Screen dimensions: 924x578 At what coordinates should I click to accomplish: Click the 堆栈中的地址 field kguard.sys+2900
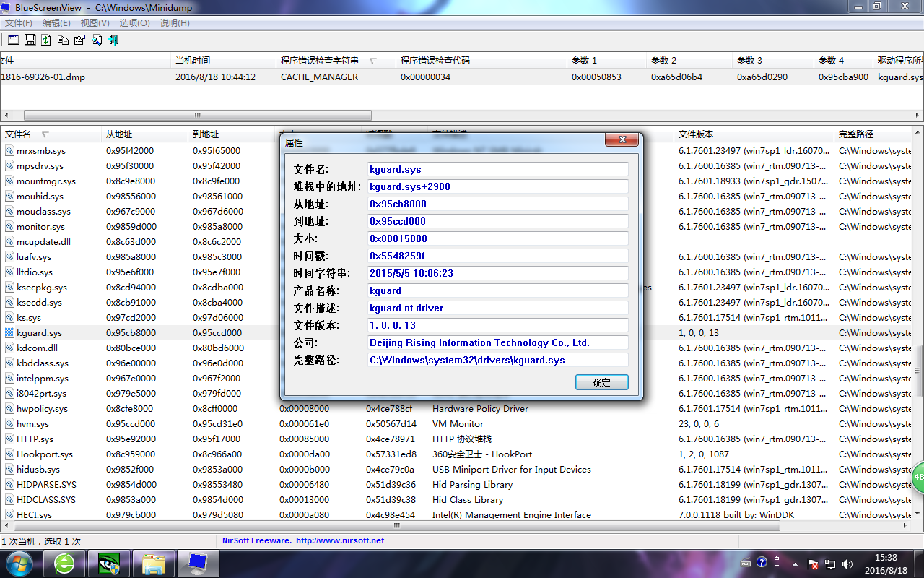(498, 187)
